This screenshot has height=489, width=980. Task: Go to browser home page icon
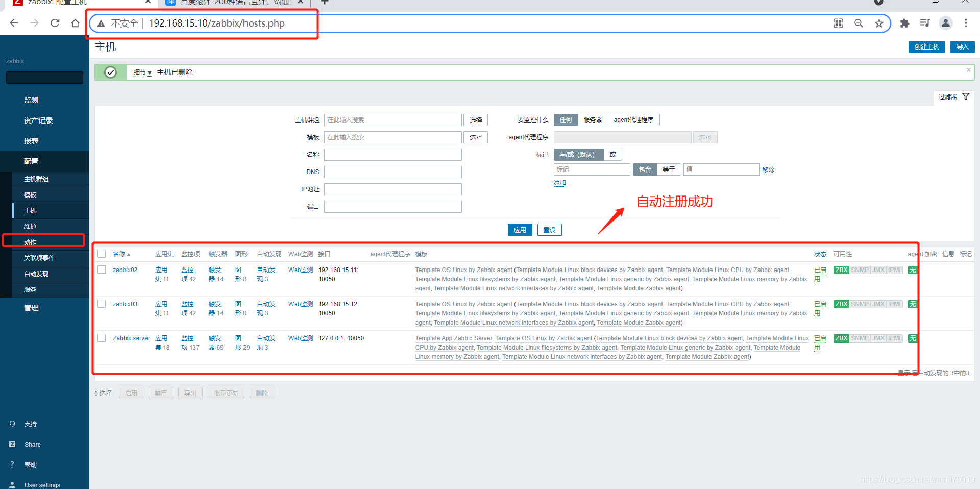[75, 23]
